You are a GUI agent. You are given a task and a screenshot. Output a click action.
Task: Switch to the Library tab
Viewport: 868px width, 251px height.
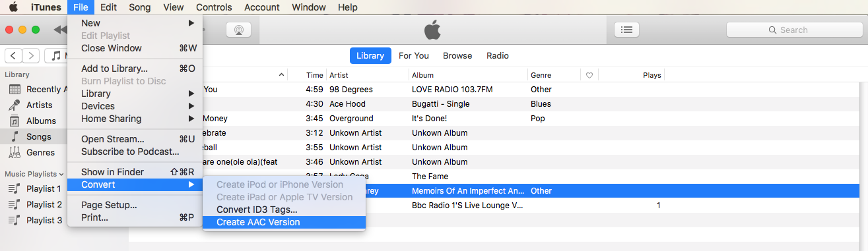(370, 56)
